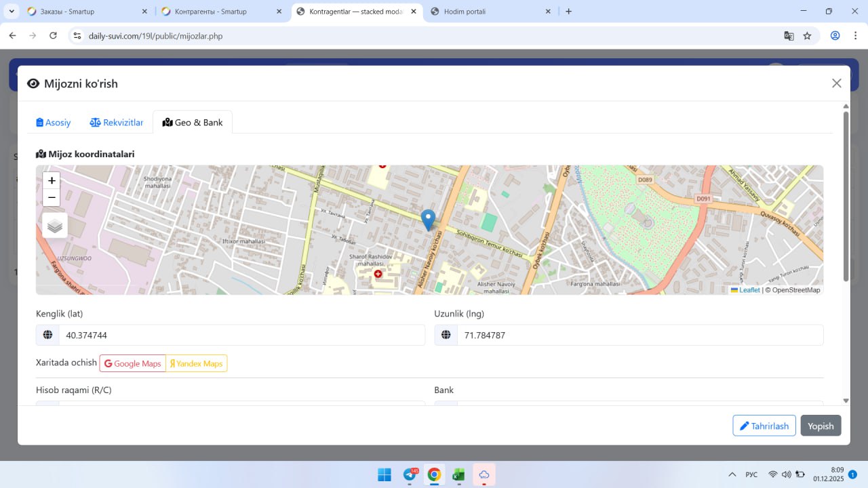Open location in Google Maps
The height and width of the screenshot is (488, 868).
pyautogui.click(x=133, y=363)
